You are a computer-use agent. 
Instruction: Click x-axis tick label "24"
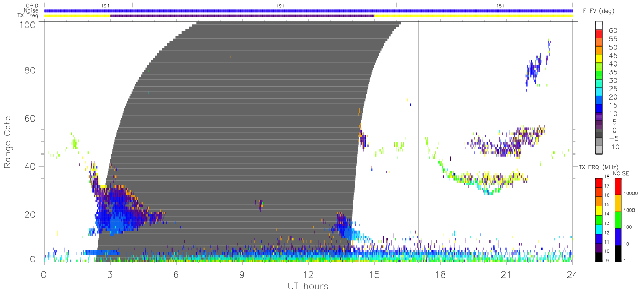(572, 275)
